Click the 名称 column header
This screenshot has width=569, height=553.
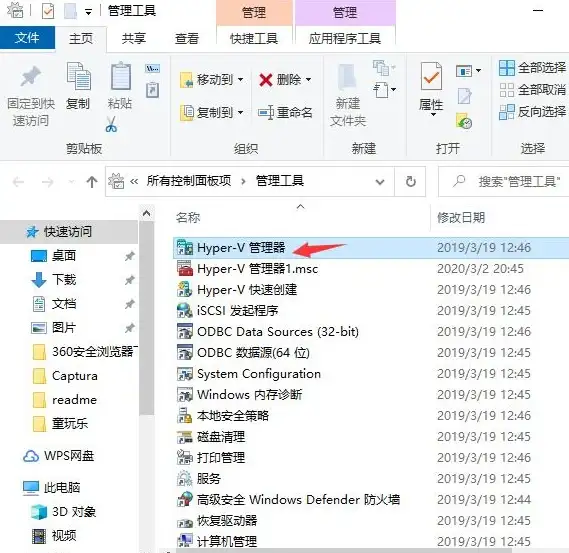click(x=188, y=218)
